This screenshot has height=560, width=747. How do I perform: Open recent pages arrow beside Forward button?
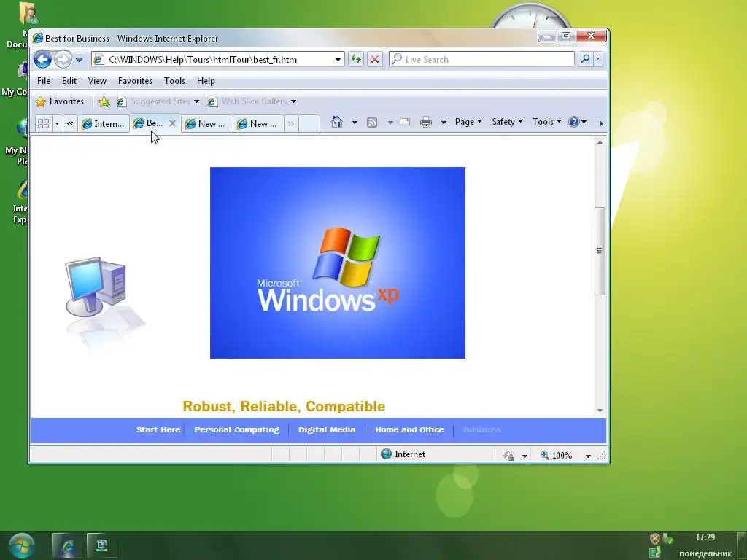(x=79, y=60)
